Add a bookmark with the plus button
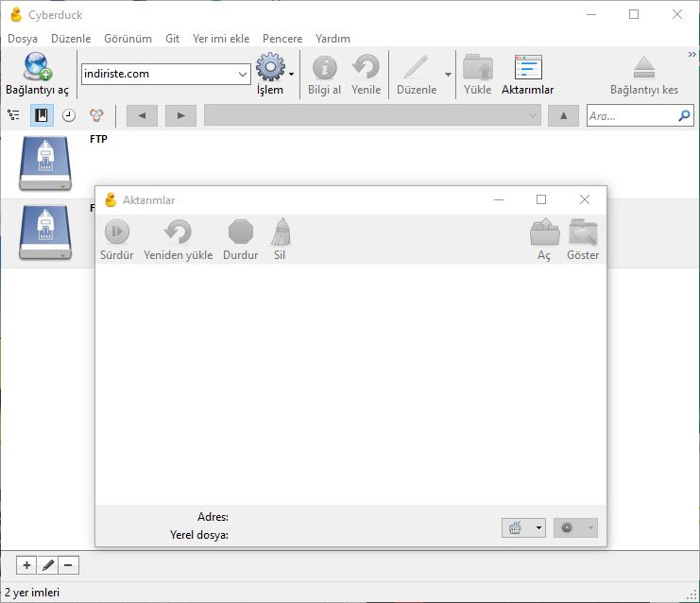This screenshot has height=603, width=700. coord(26,565)
